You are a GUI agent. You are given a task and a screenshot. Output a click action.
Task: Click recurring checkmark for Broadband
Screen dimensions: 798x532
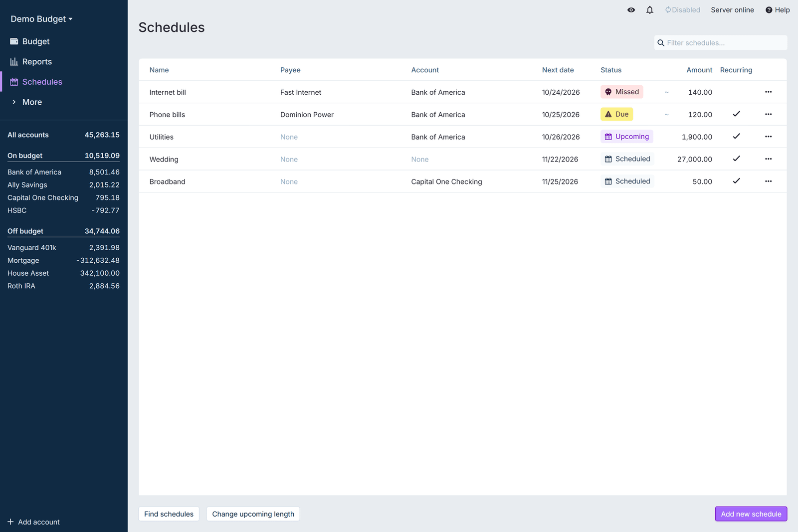tap(736, 181)
